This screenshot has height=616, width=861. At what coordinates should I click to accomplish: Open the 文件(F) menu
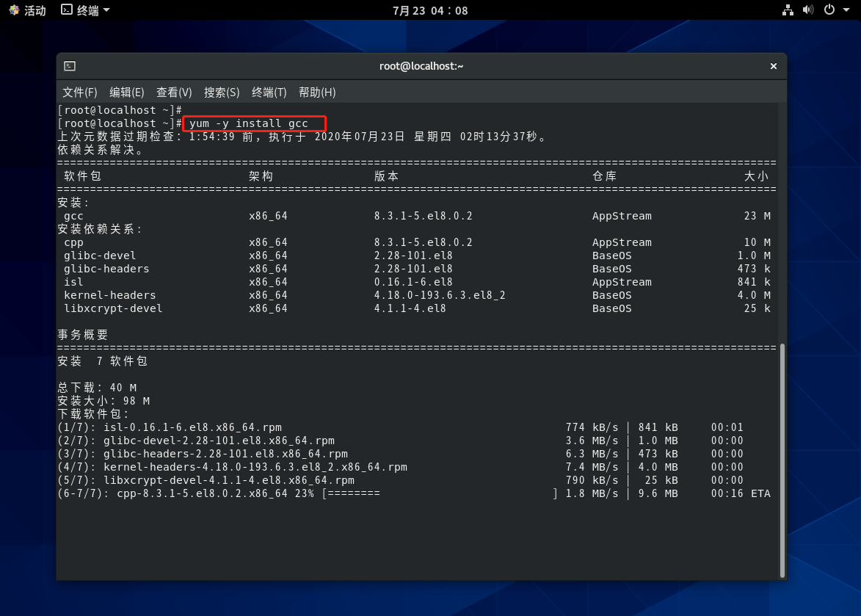(80, 92)
